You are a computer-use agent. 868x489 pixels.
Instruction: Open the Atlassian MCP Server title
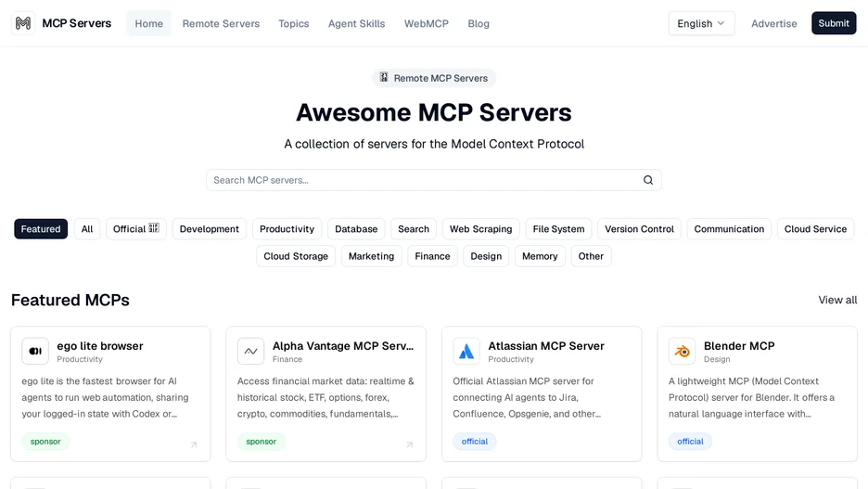546,345
